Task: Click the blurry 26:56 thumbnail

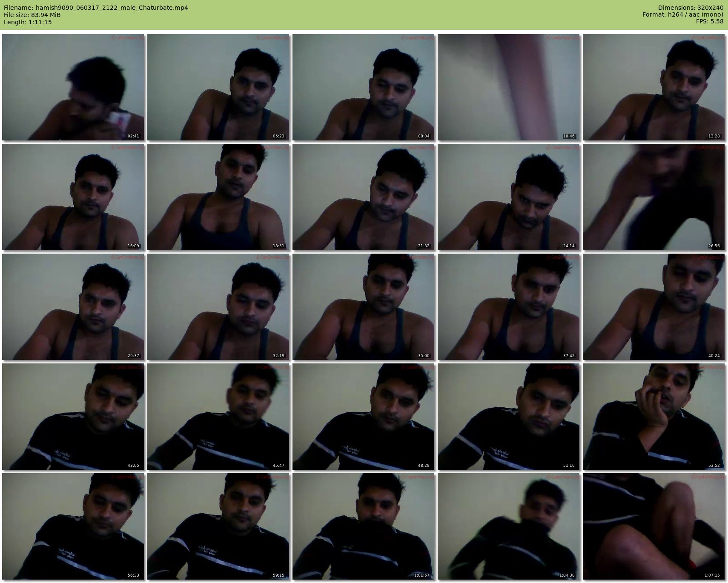Action: coord(653,197)
